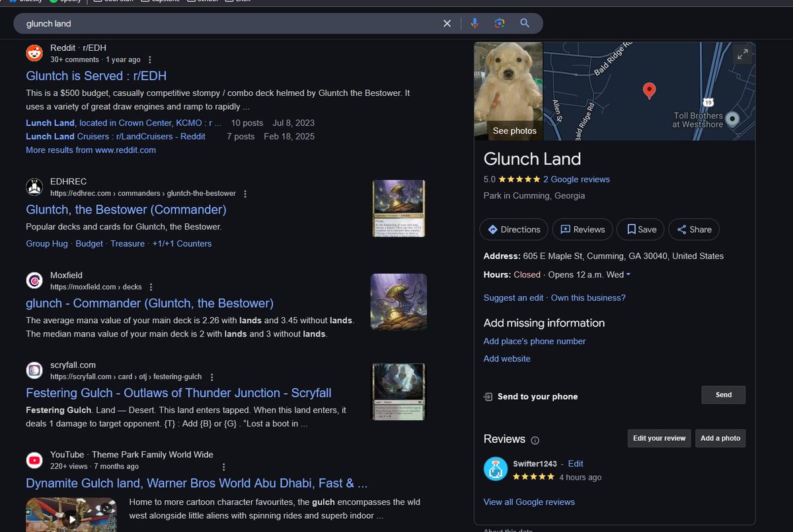The height and width of the screenshot is (532, 793).
Task: Open the puppy See photos thumbnail
Action: click(x=508, y=91)
